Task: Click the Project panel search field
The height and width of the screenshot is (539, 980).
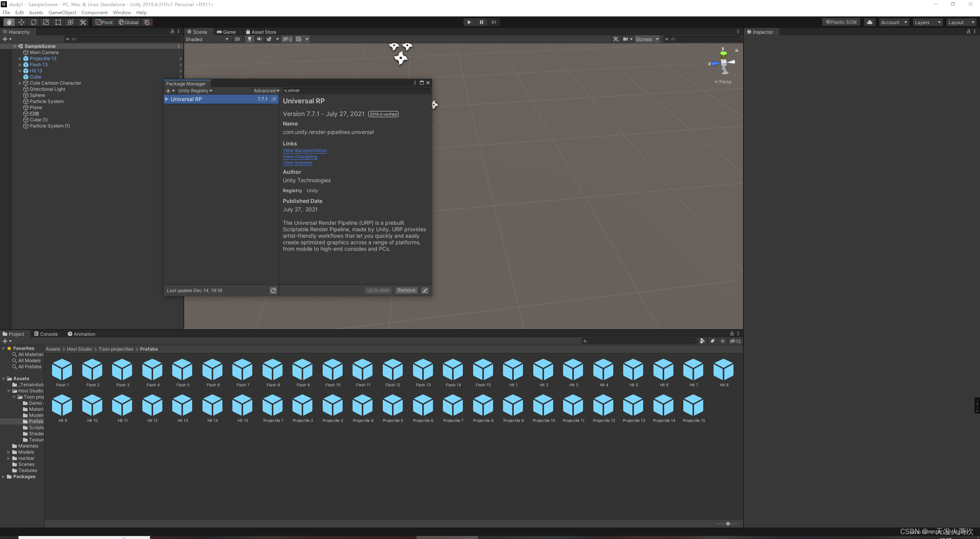Action: 639,341
